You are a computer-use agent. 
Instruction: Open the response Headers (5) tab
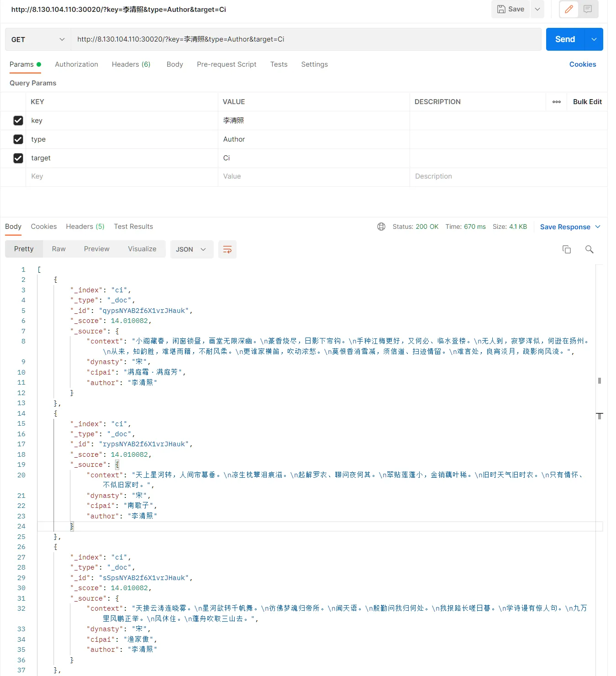[85, 227]
